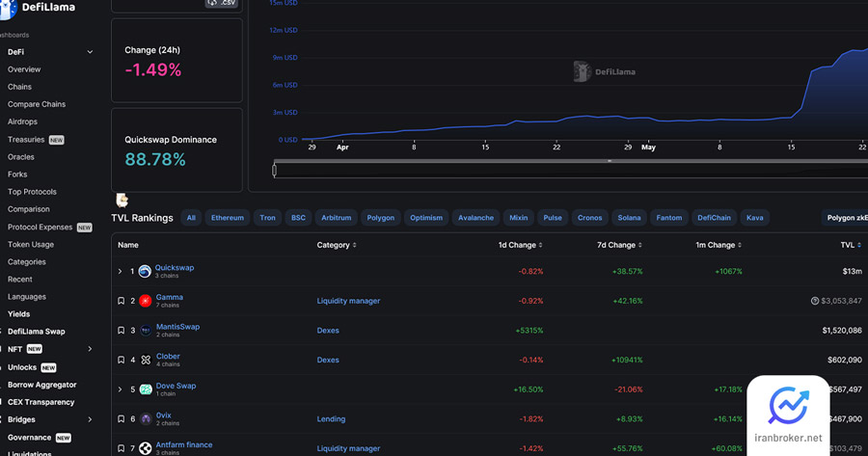Click the Gamma red logo icon
This screenshot has height=456, width=868.
[x=145, y=301]
